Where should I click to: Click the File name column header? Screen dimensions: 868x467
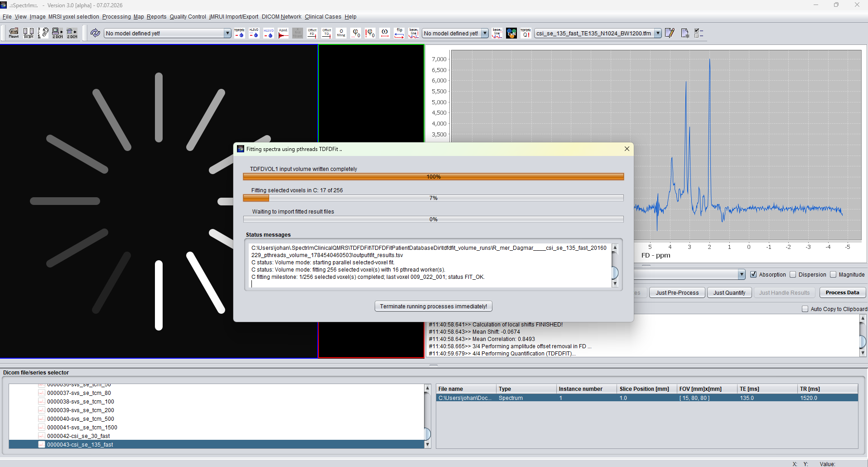(x=466, y=389)
